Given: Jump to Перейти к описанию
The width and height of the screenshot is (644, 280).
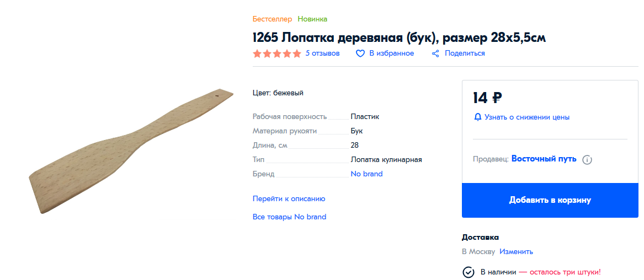Looking at the screenshot, I should (x=289, y=199).
